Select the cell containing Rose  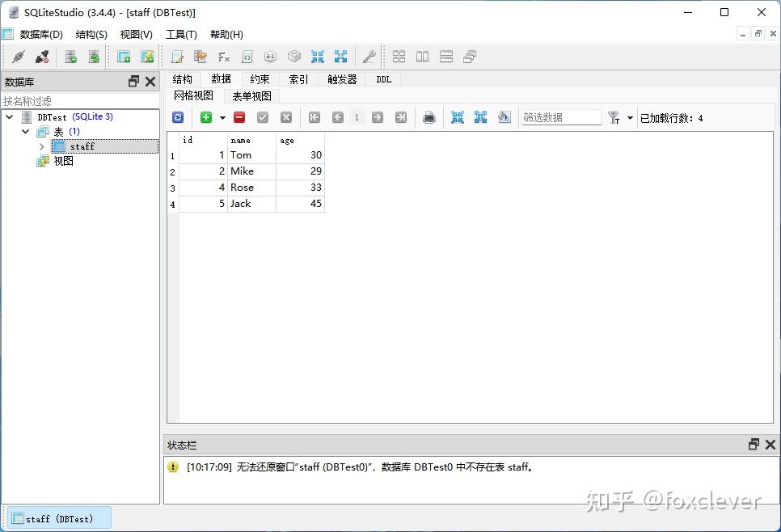251,188
